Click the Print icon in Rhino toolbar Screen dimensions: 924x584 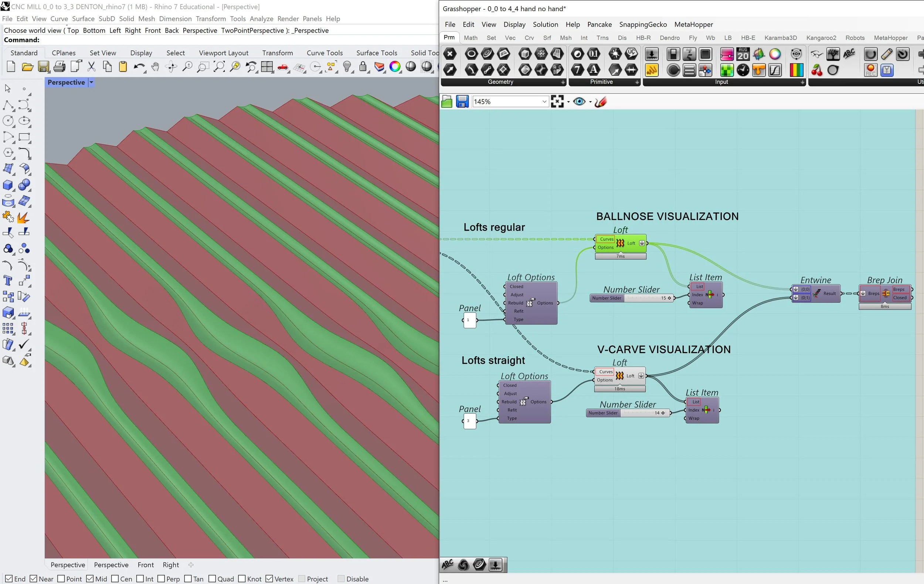pos(60,67)
